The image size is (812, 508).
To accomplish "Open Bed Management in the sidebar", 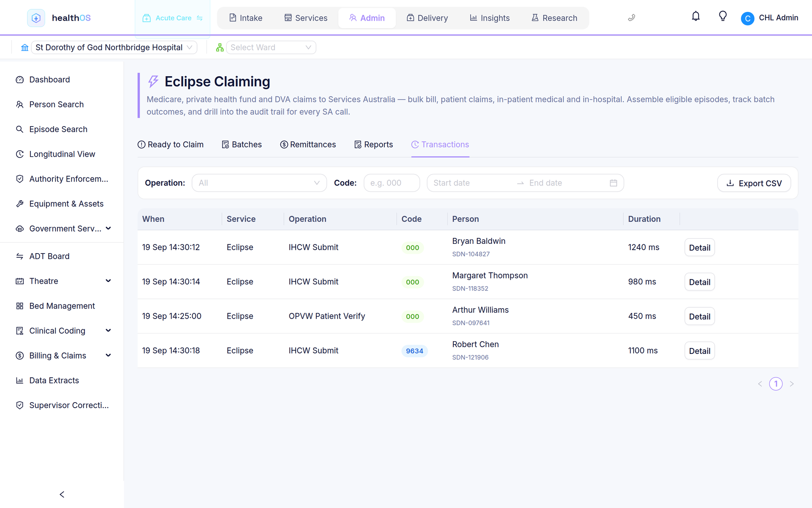I will [62, 306].
